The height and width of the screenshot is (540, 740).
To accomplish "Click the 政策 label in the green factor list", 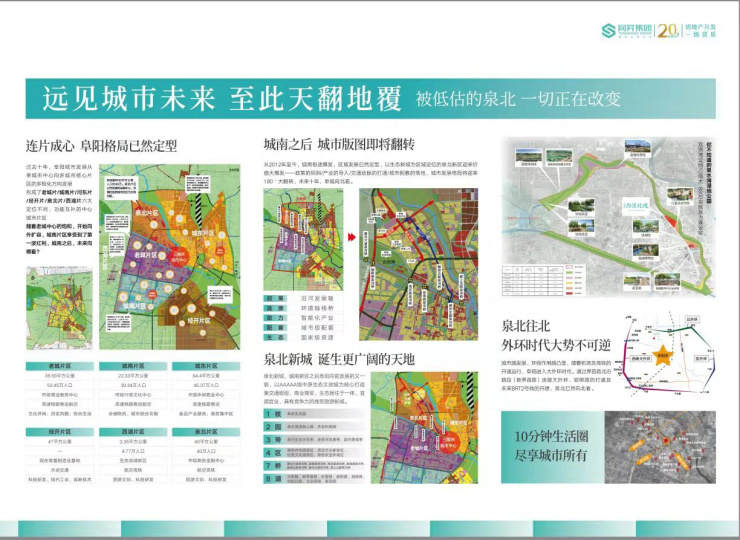I will click(x=270, y=297).
